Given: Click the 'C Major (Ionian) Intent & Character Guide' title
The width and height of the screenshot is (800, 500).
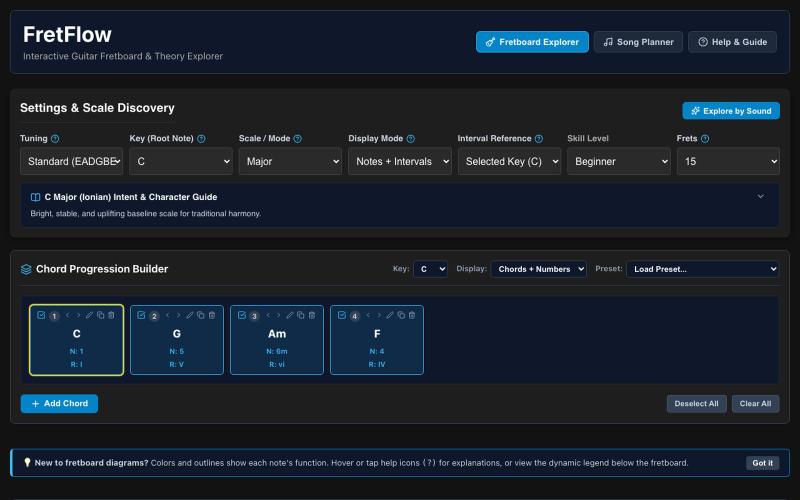Looking at the screenshot, I should click(131, 197).
